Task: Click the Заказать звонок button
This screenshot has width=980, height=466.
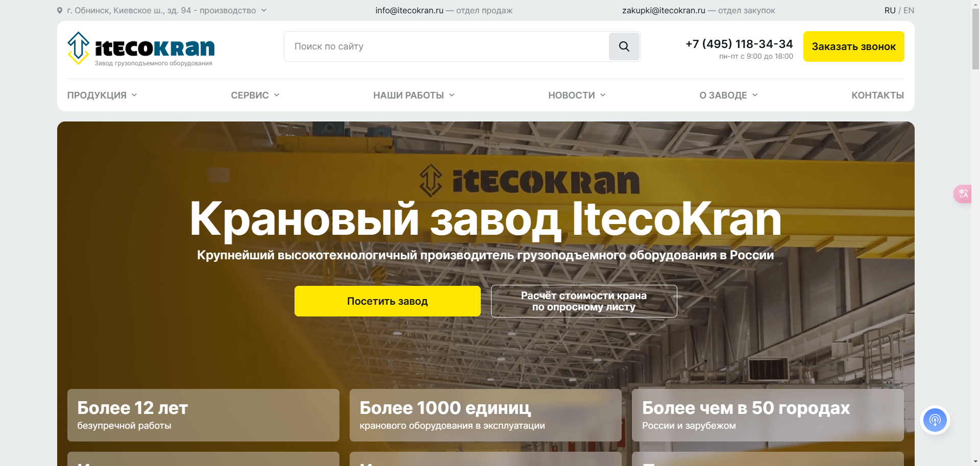Action: [x=853, y=46]
